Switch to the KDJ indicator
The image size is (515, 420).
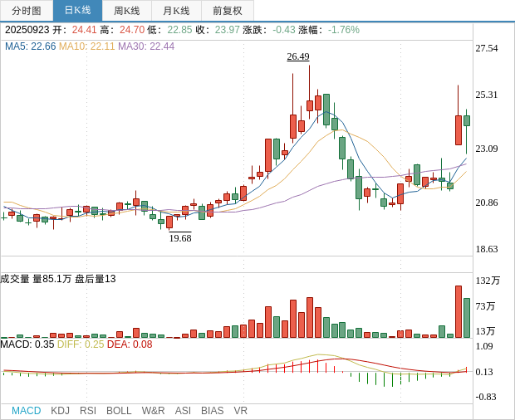point(60,411)
